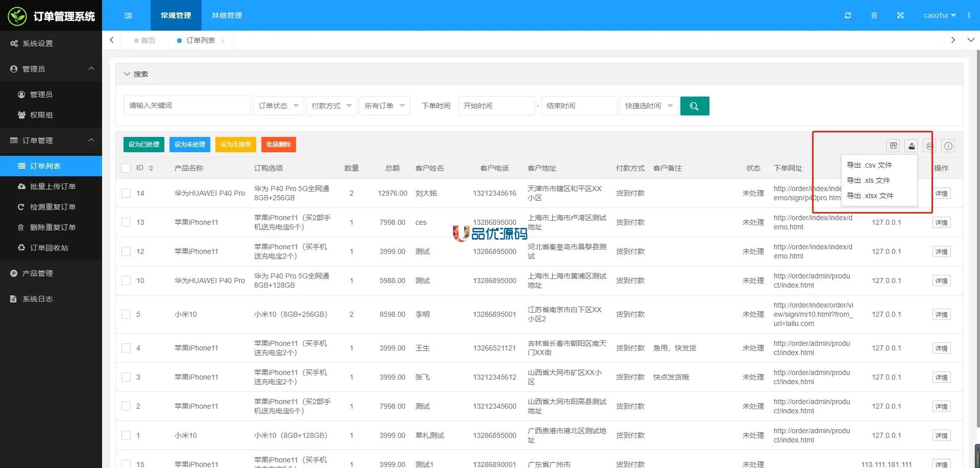Close the 订单列表 tab with x icon
Image resolution: width=980 pixels, height=468 pixels.
point(223,41)
